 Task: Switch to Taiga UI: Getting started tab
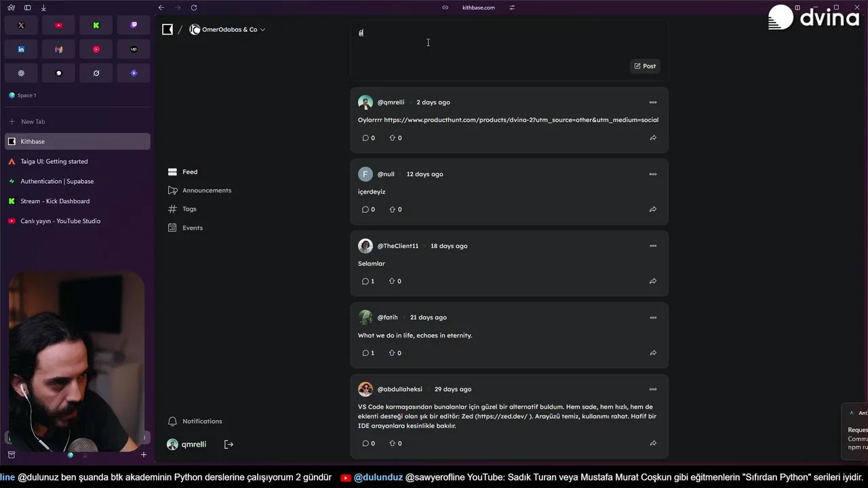tap(77, 161)
